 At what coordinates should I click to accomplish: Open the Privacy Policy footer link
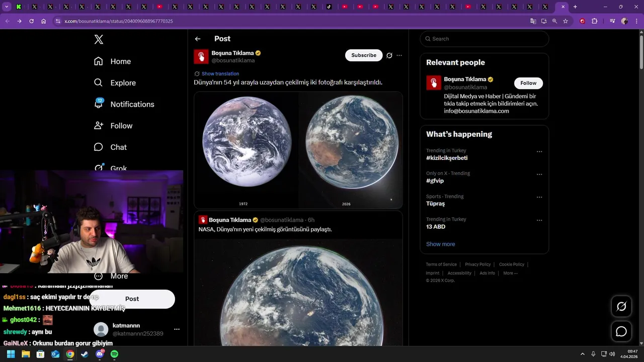pyautogui.click(x=478, y=264)
